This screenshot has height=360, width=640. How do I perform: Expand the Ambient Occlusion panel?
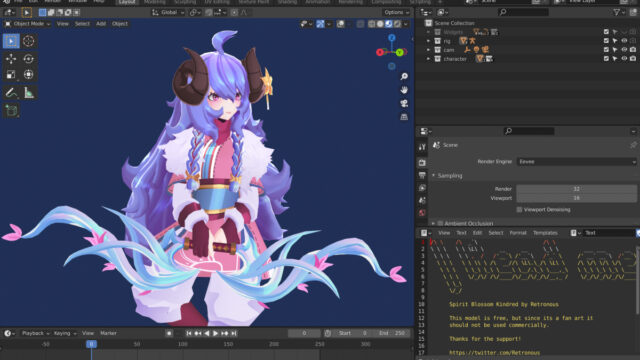click(x=433, y=223)
